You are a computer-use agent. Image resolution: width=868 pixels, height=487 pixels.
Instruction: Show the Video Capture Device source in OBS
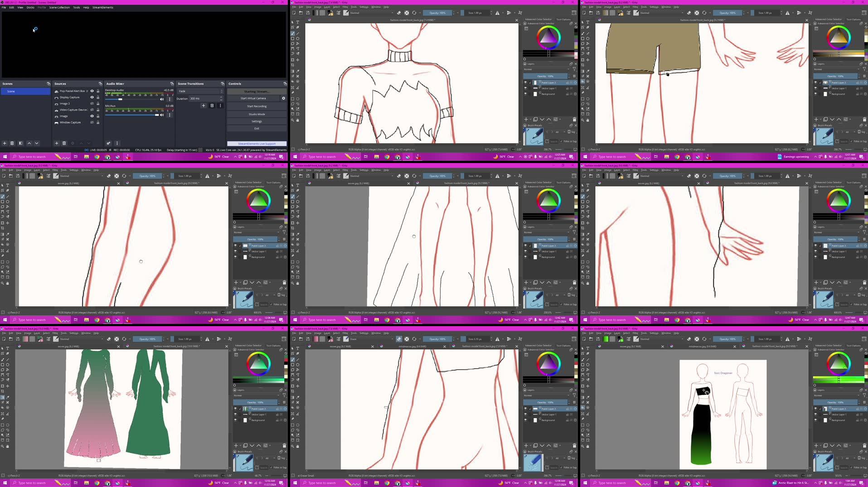coord(92,110)
